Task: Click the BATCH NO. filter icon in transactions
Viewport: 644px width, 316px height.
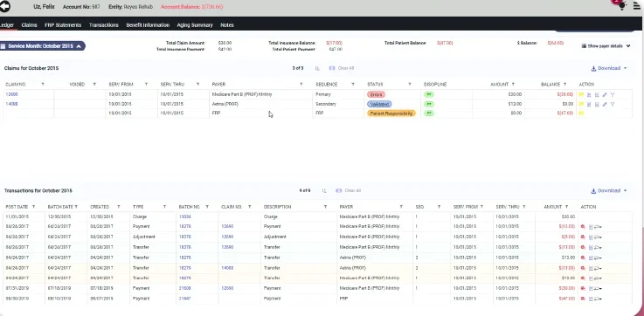Action: tap(207, 207)
